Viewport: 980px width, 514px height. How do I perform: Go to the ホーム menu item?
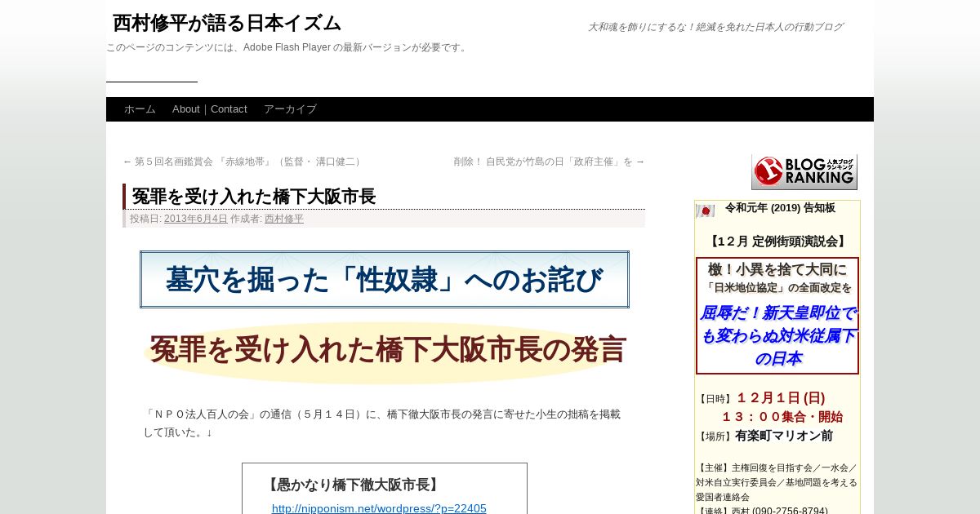(140, 109)
